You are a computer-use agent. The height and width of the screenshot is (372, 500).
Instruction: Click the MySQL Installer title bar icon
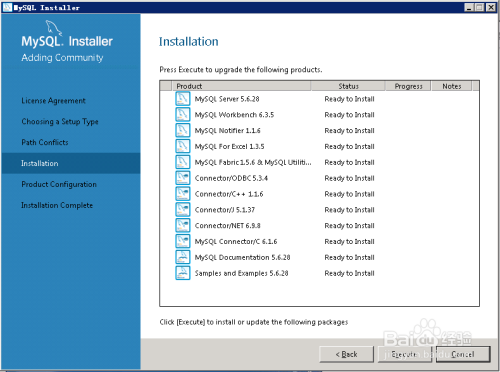tap(7, 7)
